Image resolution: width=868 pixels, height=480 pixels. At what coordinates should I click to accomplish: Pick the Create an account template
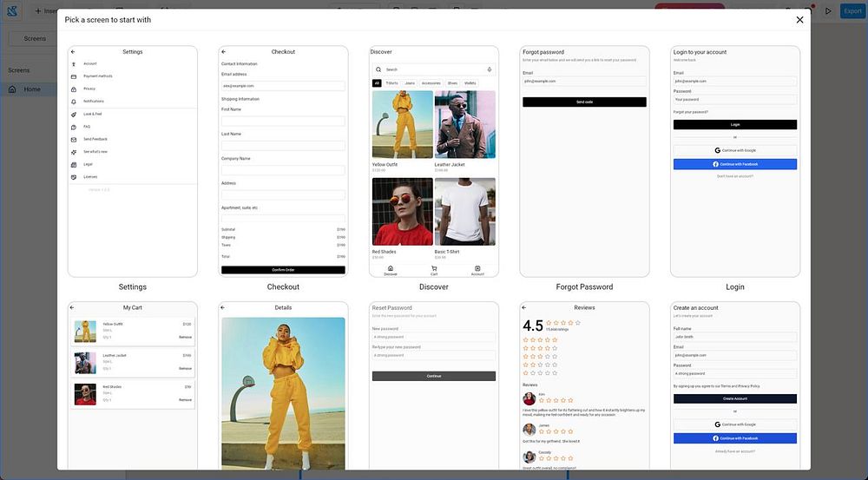(734, 385)
